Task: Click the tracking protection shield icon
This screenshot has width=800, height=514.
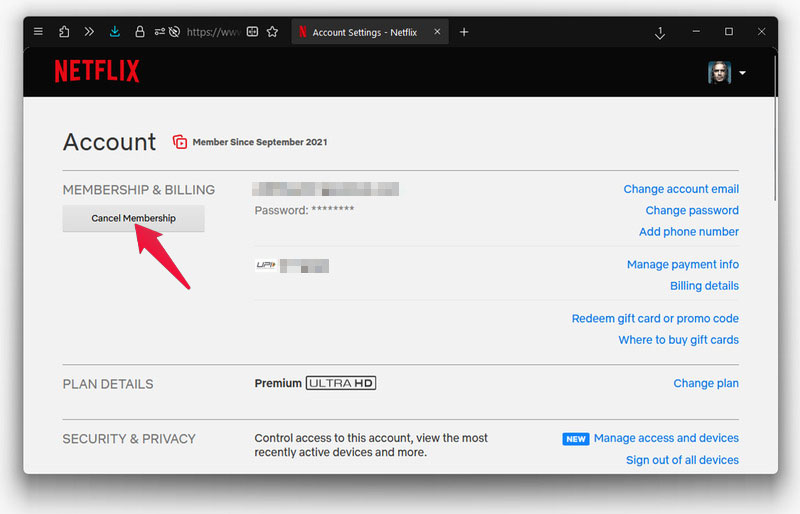Action: click(x=174, y=32)
